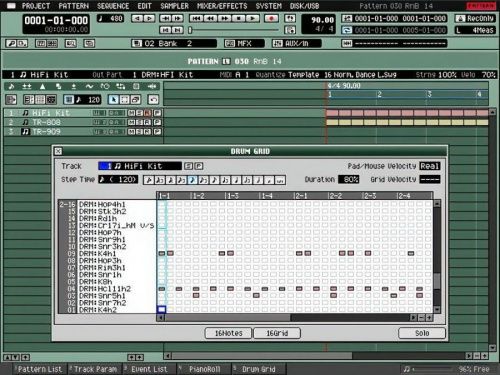Click the Fast Forward transport button

click(x=225, y=19)
